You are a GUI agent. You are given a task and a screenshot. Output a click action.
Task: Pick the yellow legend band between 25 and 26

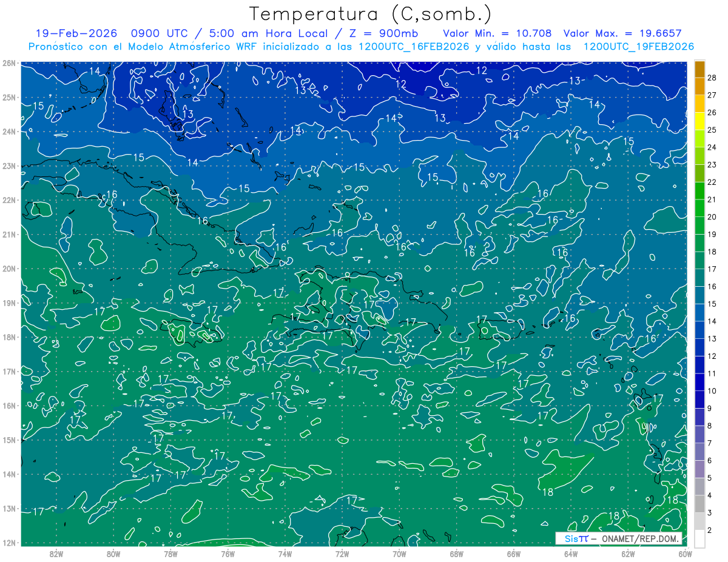[699, 121]
